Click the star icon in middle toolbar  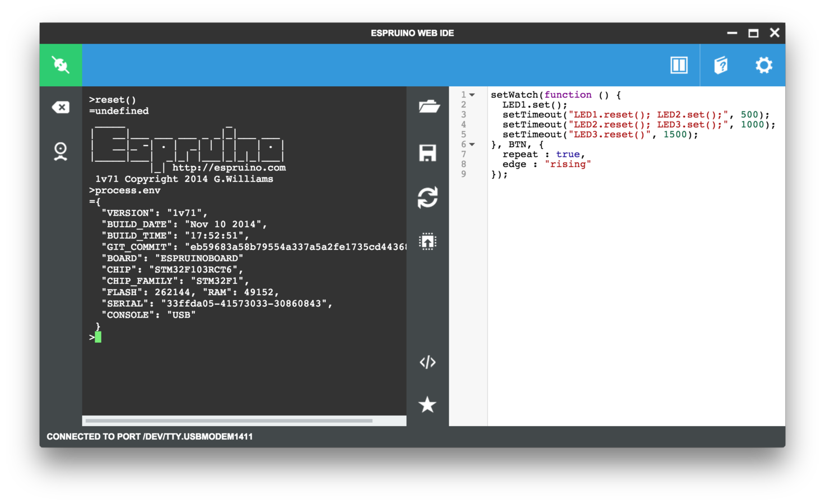[427, 404]
